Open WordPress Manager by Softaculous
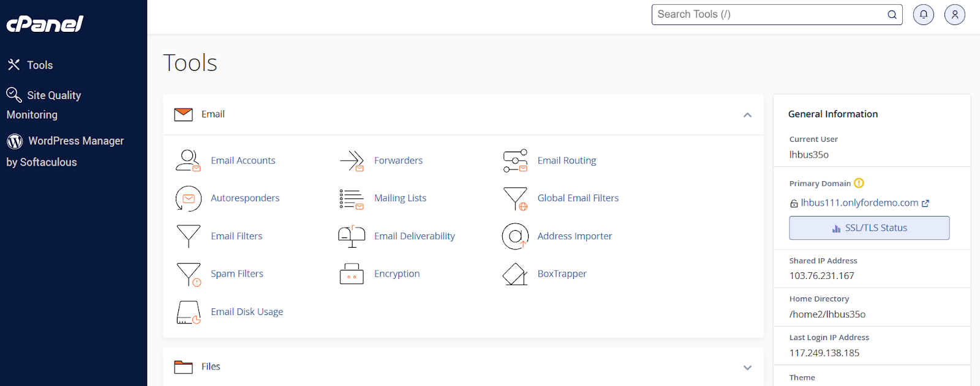Viewport: 980px width, 386px height. (65, 151)
